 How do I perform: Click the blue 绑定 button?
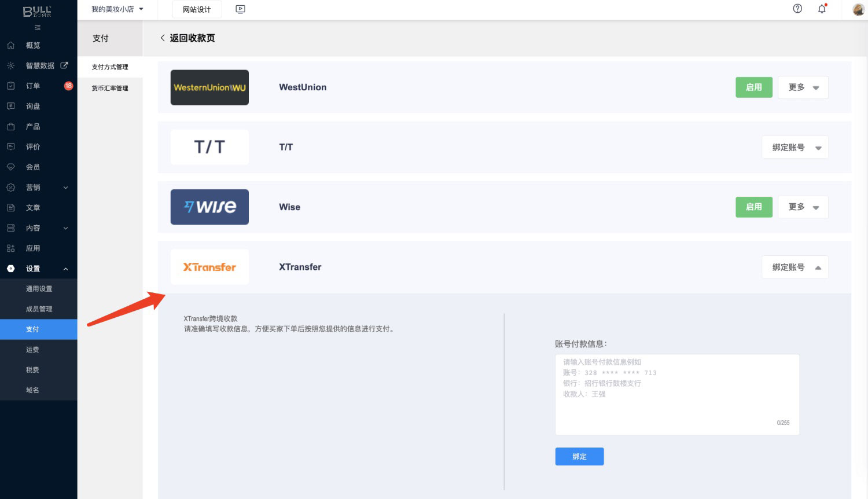pyautogui.click(x=579, y=457)
